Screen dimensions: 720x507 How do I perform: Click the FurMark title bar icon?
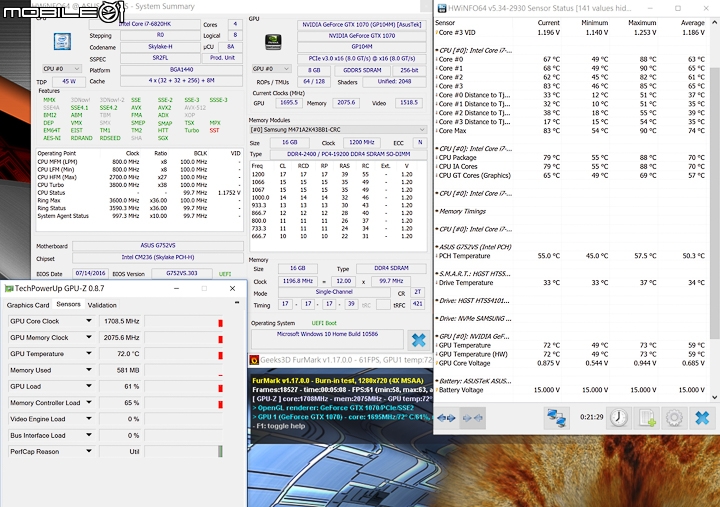[x=253, y=360]
